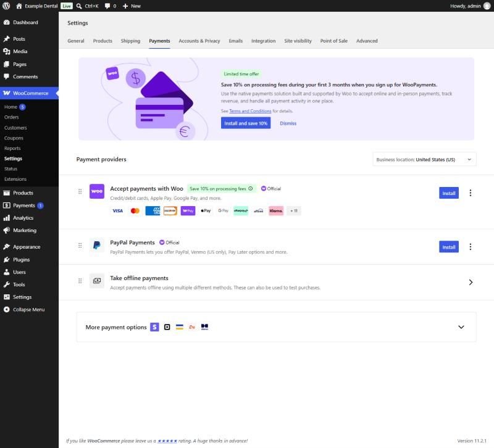Open Products in the sidebar
The width and height of the screenshot is (494, 448).
coord(29,193)
